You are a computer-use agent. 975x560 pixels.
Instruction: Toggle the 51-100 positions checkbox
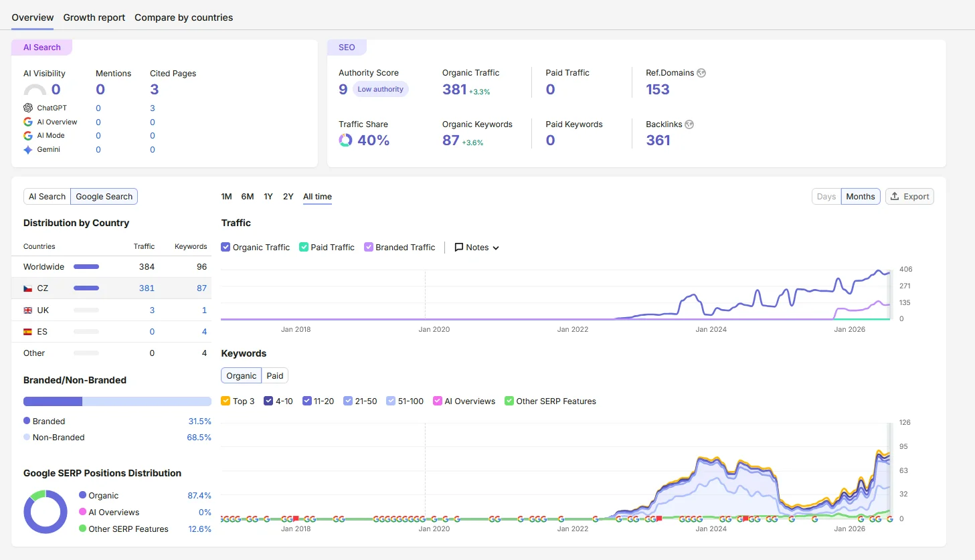391,401
